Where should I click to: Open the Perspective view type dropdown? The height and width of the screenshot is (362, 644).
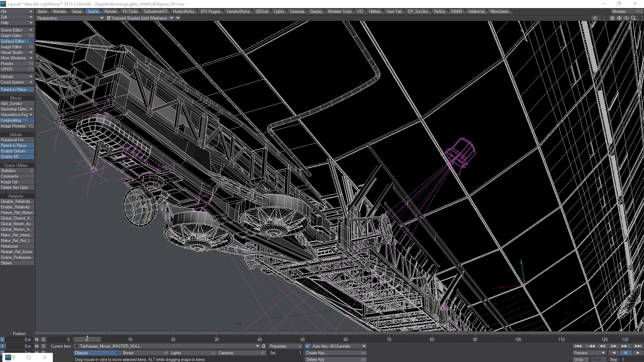(70, 18)
